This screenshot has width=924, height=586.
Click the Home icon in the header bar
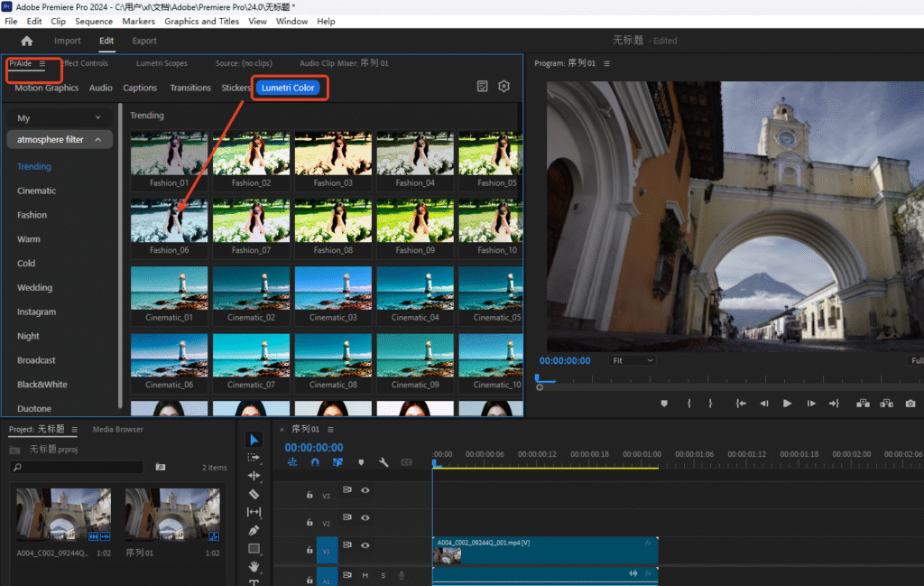pyautogui.click(x=26, y=41)
